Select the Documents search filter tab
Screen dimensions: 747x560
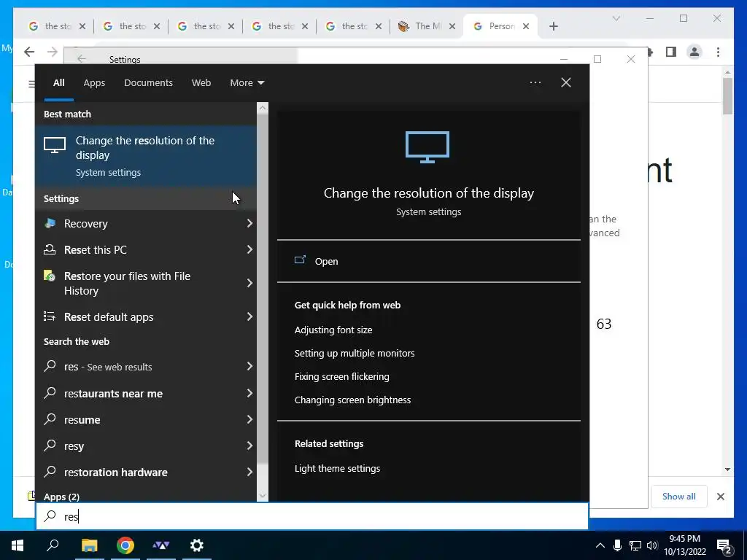(148, 82)
